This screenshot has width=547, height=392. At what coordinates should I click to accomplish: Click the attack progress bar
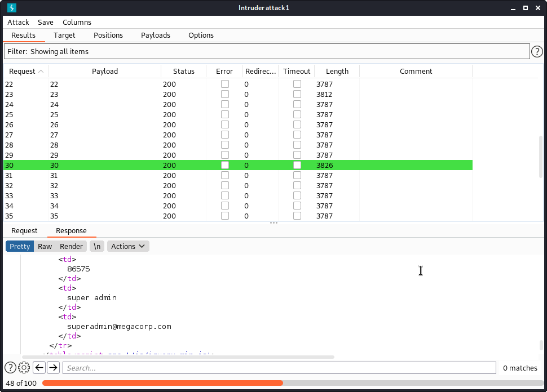pos(293,384)
